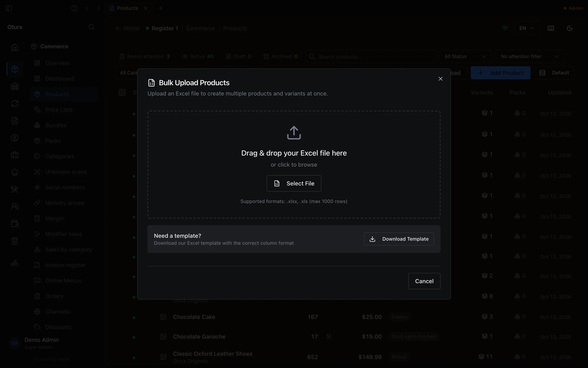The height and width of the screenshot is (368, 588).
Task: Open Categories in the sidebar
Action: click(x=64, y=156)
